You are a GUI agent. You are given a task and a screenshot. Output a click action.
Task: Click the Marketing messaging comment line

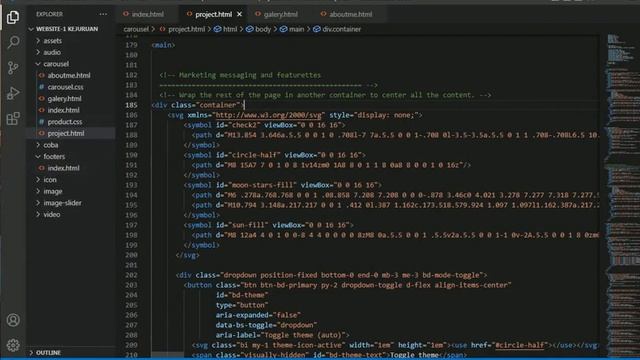pyautogui.click(x=240, y=75)
